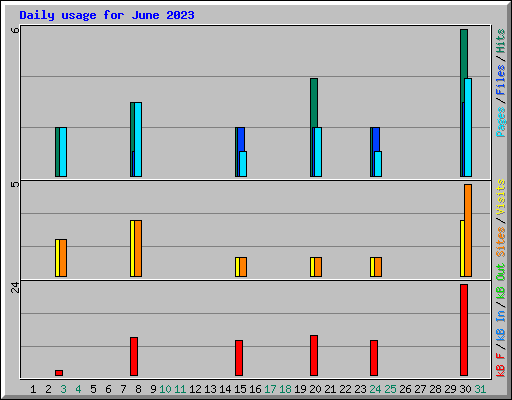Click the 'Visits' legend label
The image size is (512, 400).
pyautogui.click(x=501, y=197)
